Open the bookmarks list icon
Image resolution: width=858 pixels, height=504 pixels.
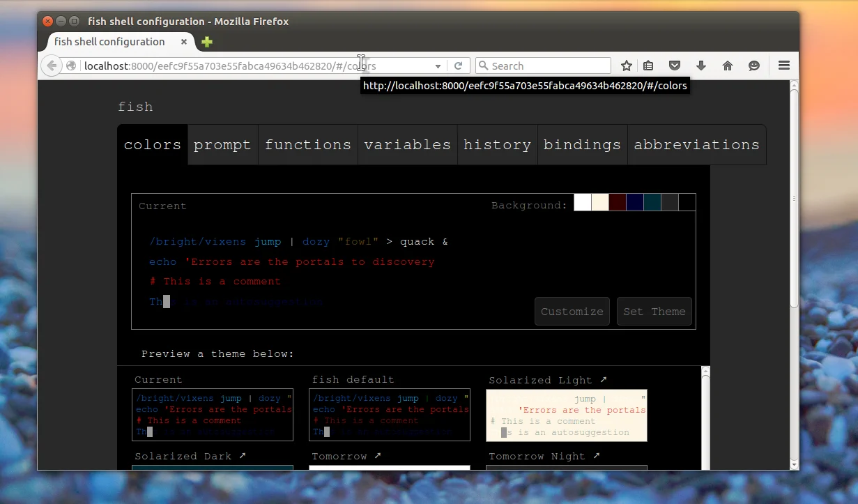pyautogui.click(x=648, y=66)
